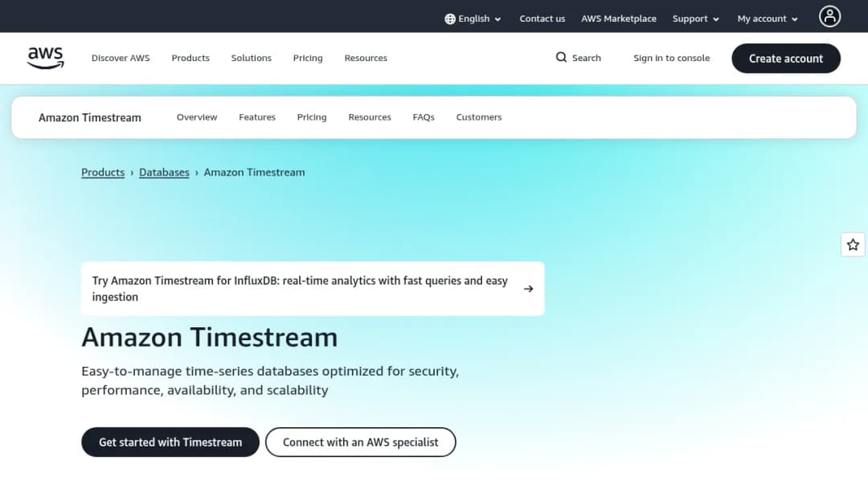The height and width of the screenshot is (489, 868).
Task: Open Products menu in main navigation
Action: (x=190, y=58)
